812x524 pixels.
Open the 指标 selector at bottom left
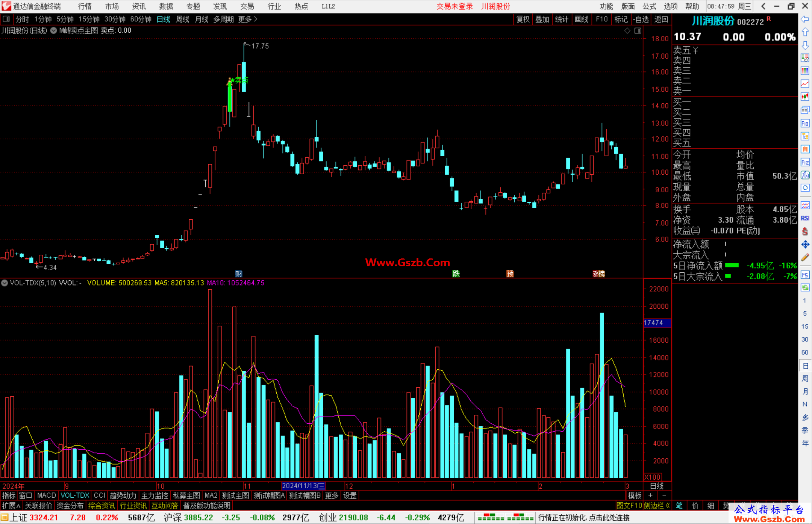(9, 495)
